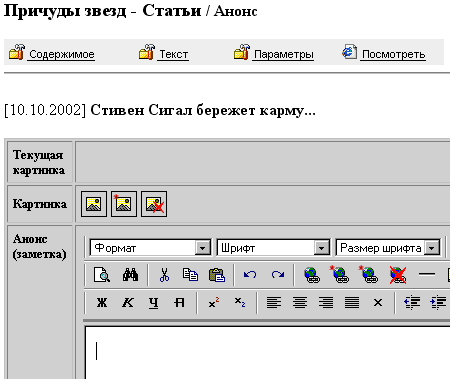Click the remove link icon with red cross
The image size is (450, 379).
click(398, 275)
